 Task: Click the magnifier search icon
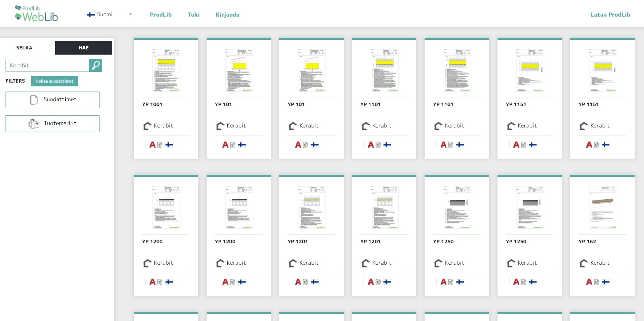click(96, 65)
